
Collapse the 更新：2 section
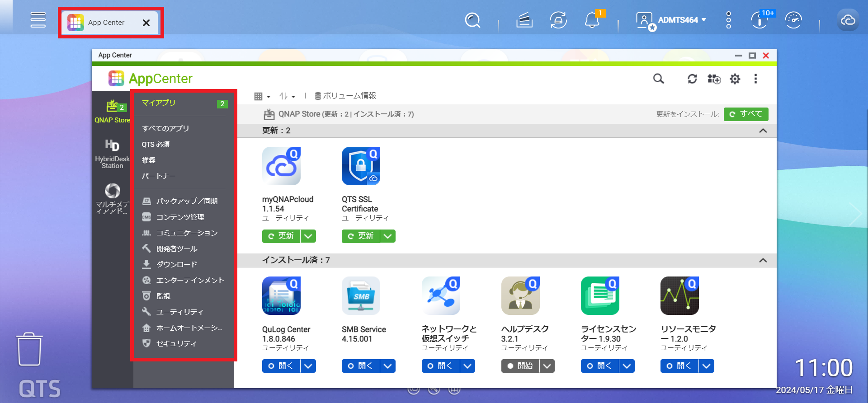coord(763,131)
